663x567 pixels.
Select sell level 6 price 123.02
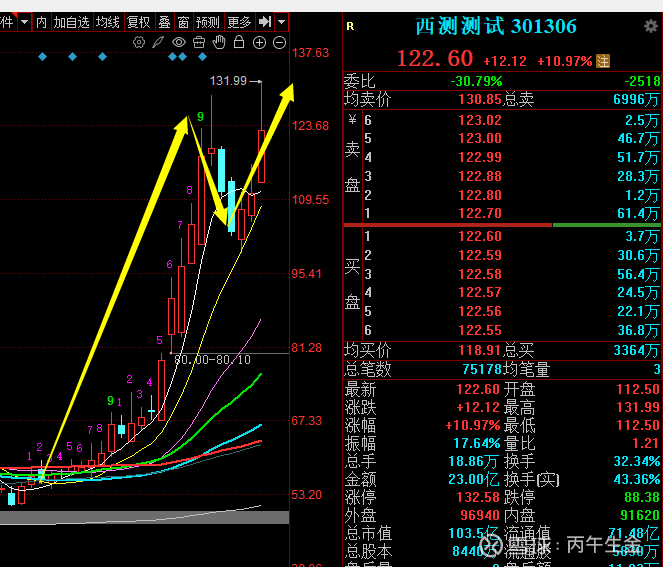pyautogui.click(x=480, y=120)
